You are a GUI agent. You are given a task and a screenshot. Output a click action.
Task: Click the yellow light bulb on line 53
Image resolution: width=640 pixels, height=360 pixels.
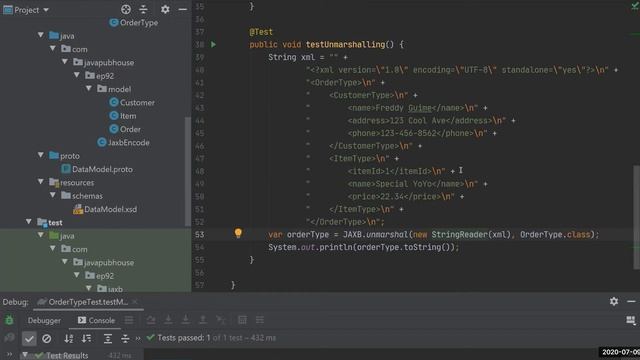coord(238,233)
